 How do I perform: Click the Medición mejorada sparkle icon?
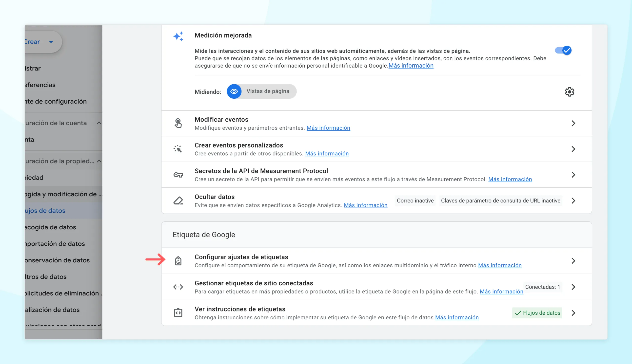(x=178, y=36)
